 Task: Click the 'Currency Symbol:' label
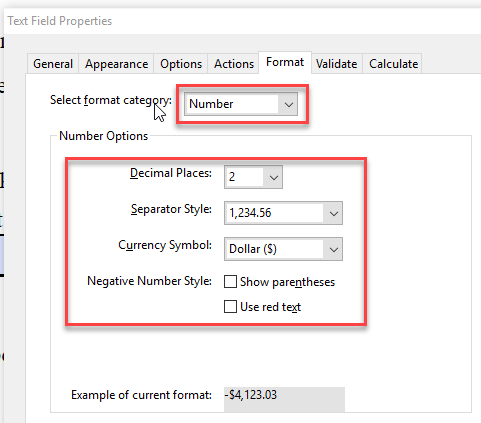tap(165, 245)
